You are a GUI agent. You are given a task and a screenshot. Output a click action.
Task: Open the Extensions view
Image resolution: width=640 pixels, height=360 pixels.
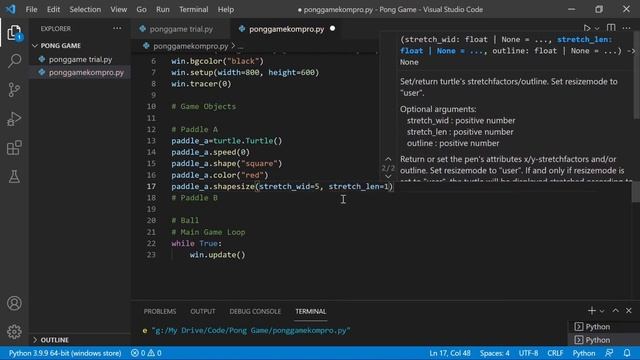[x=14, y=148]
